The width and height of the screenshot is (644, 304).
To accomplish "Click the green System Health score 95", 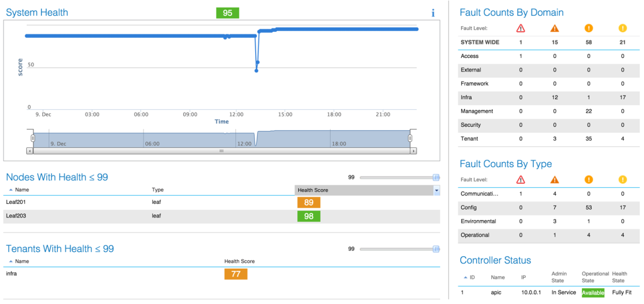I will click(x=227, y=13).
